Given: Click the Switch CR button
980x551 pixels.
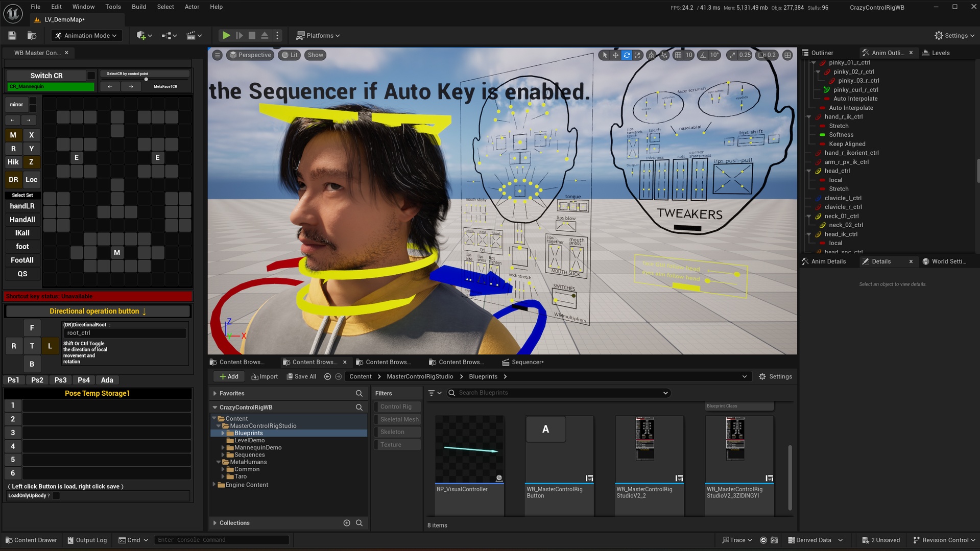Looking at the screenshot, I should [46, 76].
